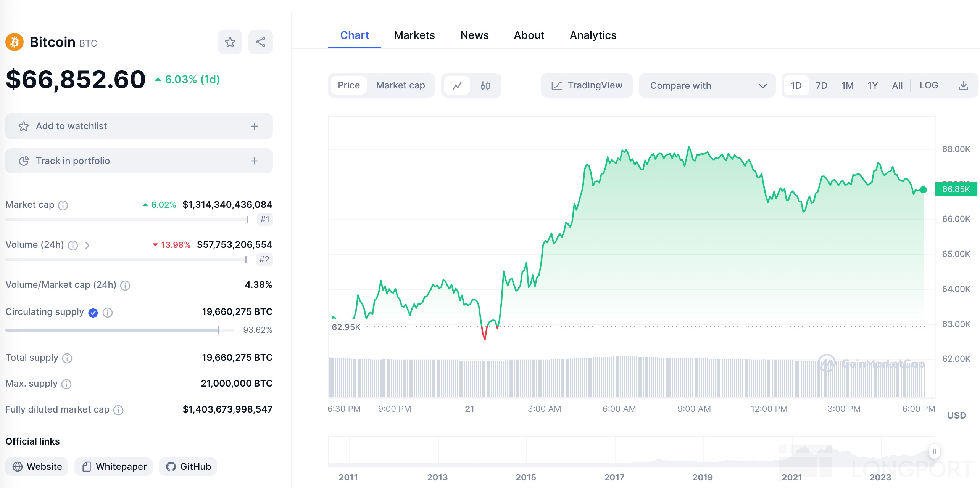Click Circulating supply verified badge
The width and height of the screenshot is (980, 488).
(93, 313)
